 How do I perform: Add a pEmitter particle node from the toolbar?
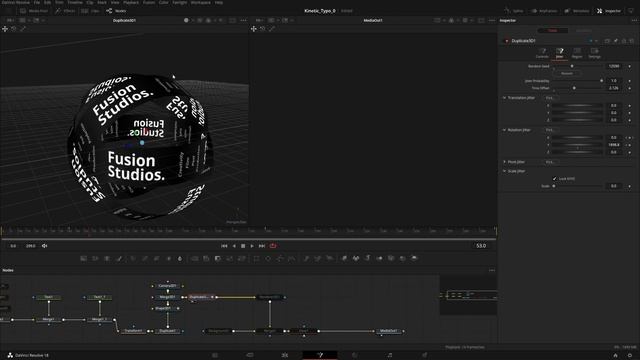(x=306, y=258)
